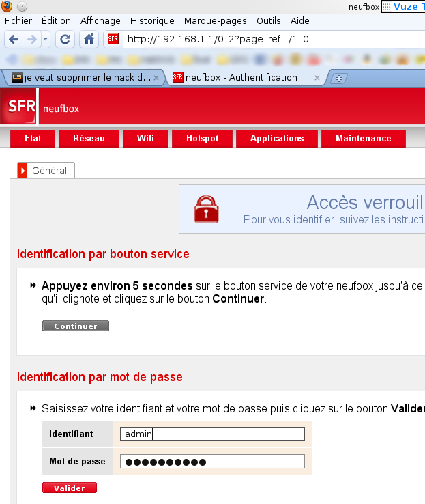
Task: Click the browser Forward arrow button
Action: click(32, 39)
